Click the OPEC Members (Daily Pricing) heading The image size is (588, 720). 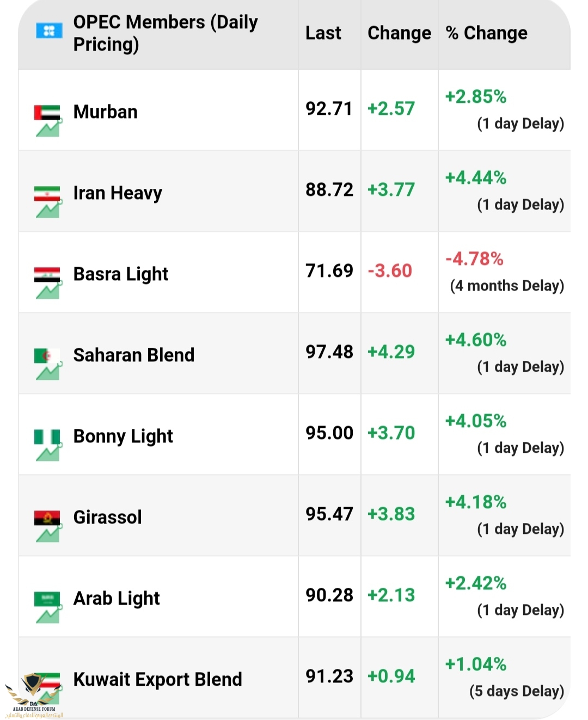click(x=166, y=33)
